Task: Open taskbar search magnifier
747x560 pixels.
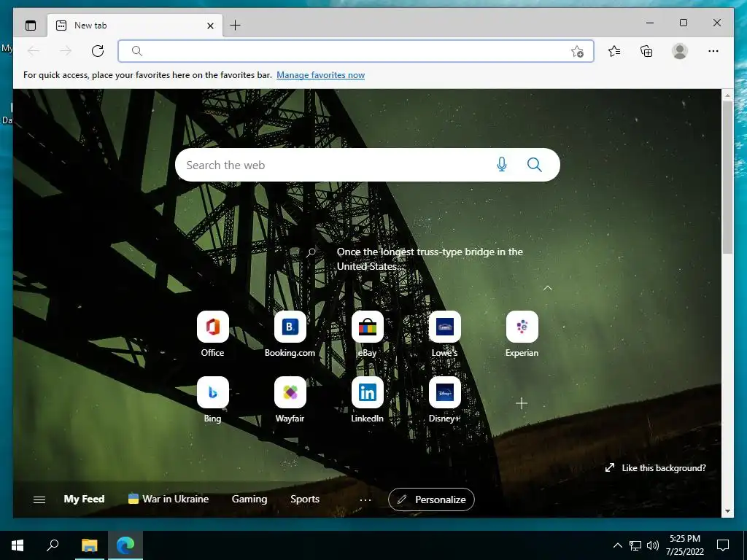Action: (x=53, y=545)
